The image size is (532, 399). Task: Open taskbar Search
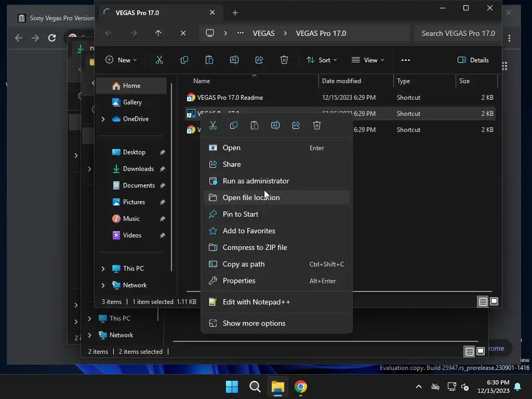click(x=255, y=387)
